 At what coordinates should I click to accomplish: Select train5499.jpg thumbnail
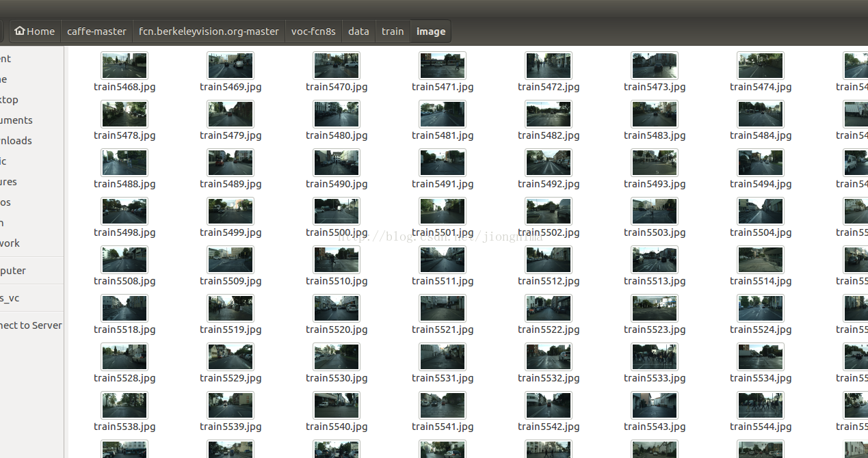click(231, 211)
